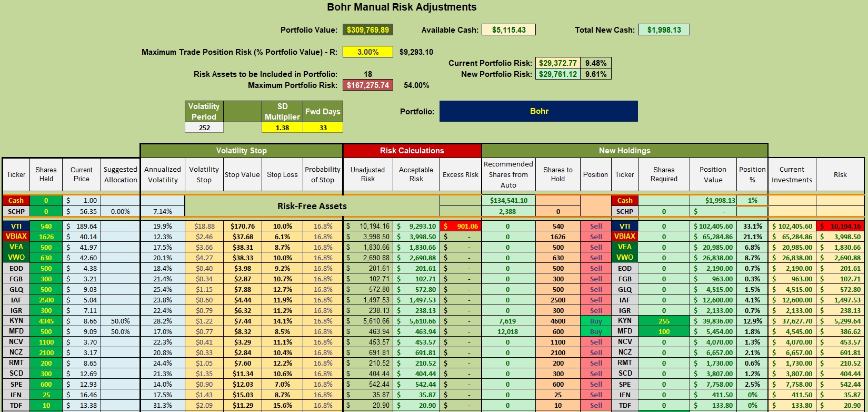The width and height of the screenshot is (868, 412).
Task: Click the SCHP recommended shares 2,388
Action: [x=508, y=211]
